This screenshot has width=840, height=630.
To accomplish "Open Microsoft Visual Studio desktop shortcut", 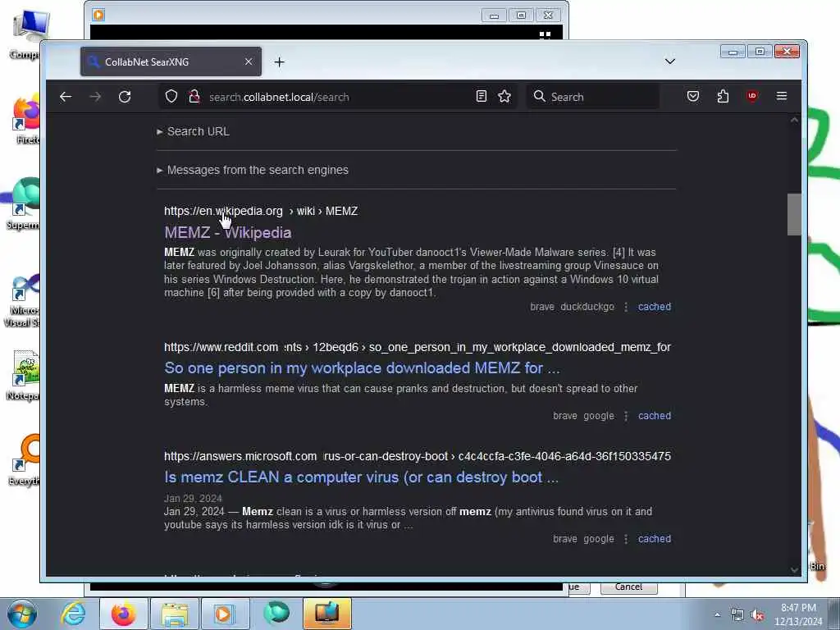I will (x=22, y=300).
